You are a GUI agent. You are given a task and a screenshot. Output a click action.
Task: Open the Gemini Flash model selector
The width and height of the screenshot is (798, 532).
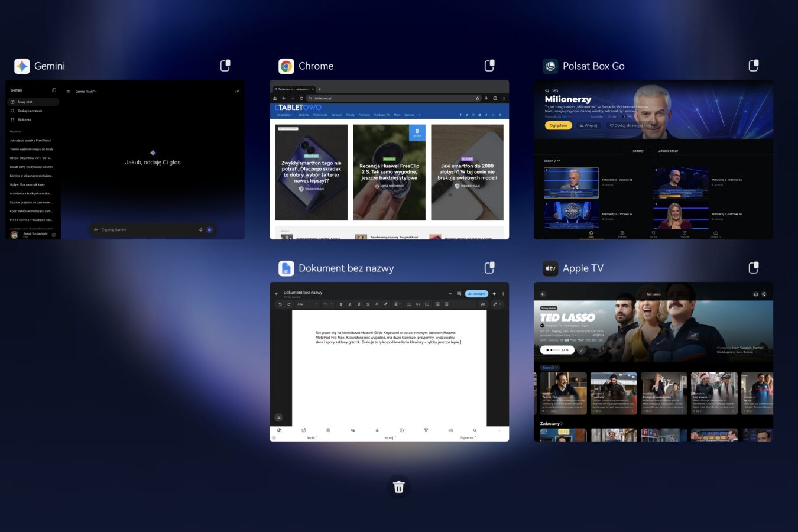[x=86, y=92]
